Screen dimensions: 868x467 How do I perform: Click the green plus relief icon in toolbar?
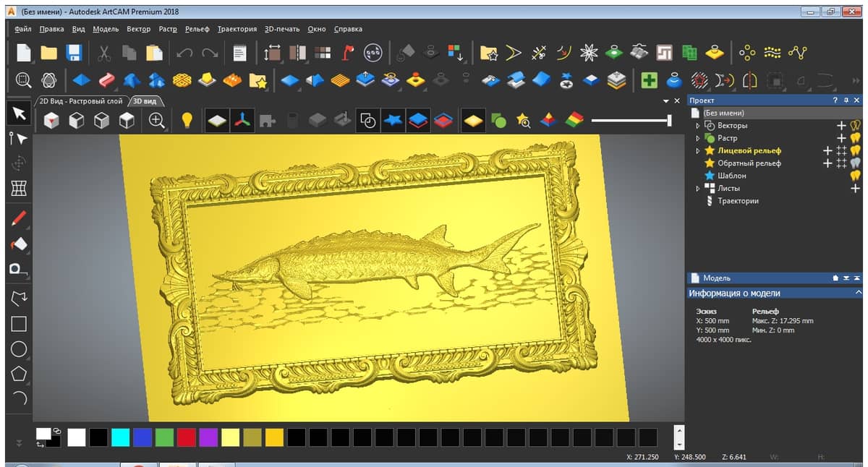click(x=649, y=80)
